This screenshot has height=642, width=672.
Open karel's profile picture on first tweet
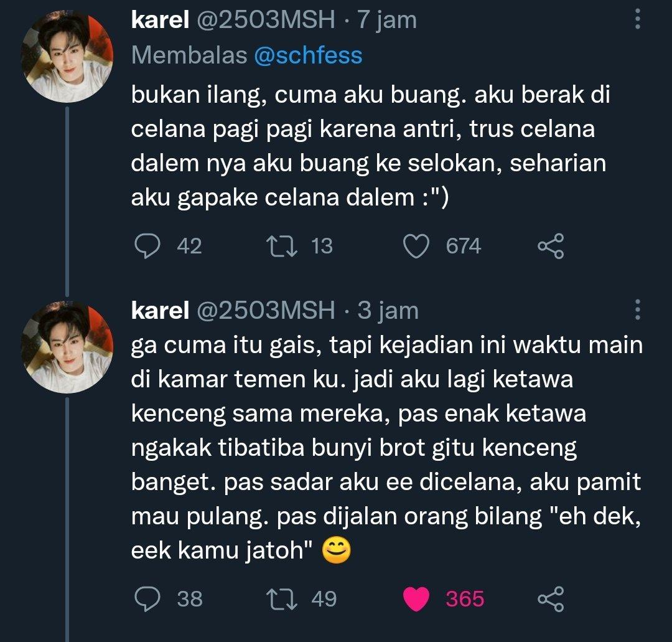click(x=67, y=56)
